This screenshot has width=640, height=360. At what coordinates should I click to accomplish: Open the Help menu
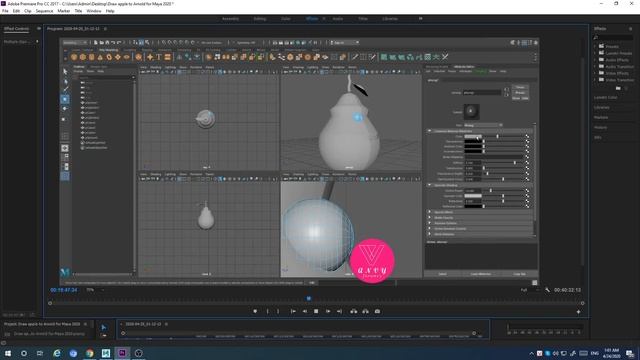(110, 11)
